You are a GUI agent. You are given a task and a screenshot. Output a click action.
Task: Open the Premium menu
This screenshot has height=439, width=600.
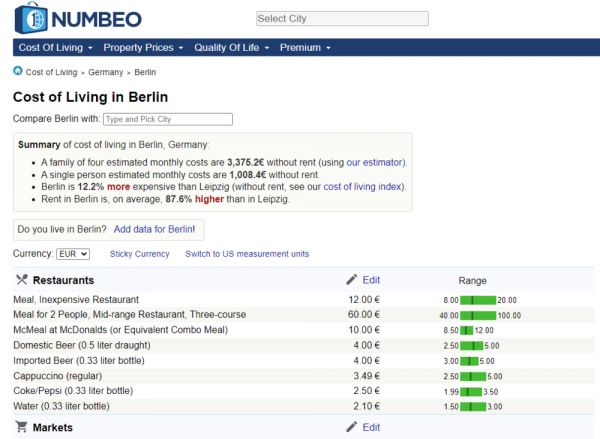pos(304,47)
